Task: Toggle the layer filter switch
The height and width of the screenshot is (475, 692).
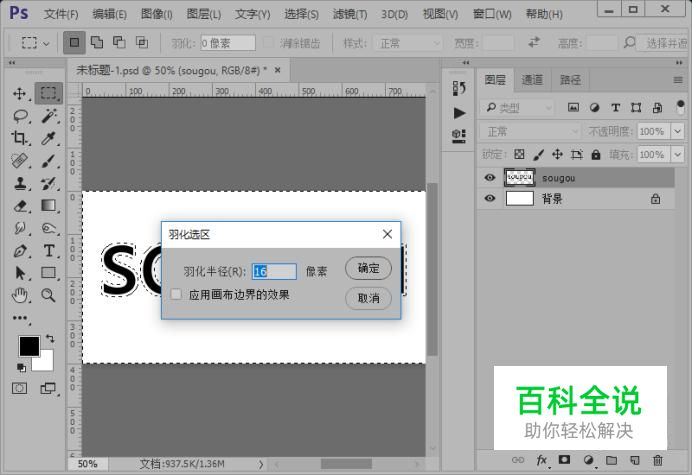Action: pos(680,107)
